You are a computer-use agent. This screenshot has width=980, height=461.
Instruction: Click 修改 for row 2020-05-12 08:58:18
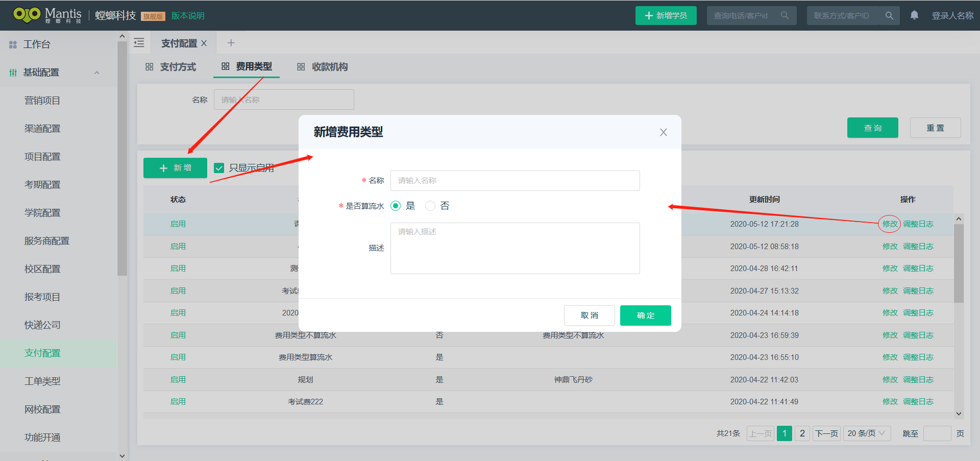pyautogui.click(x=890, y=246)
